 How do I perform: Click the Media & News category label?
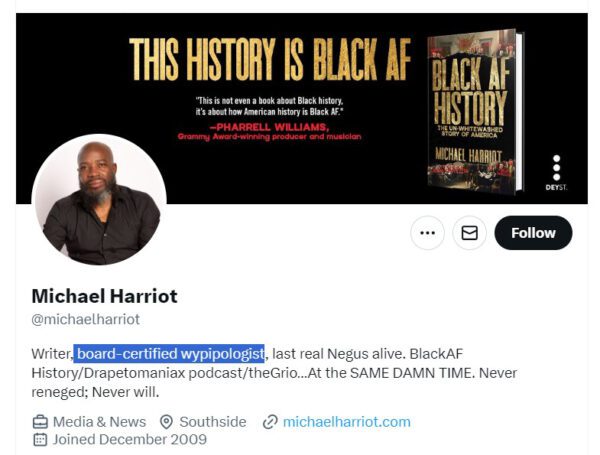pos(99,422)
